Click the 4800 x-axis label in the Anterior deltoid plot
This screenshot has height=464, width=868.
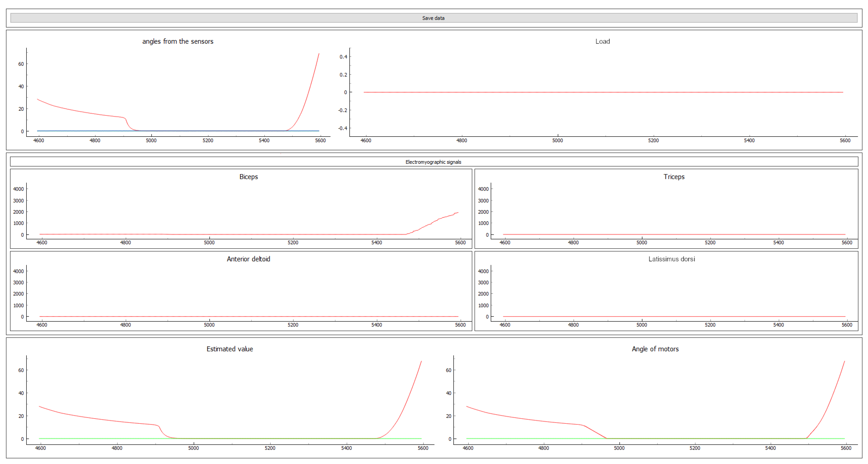pyautogui.click(x=125, y=325)
